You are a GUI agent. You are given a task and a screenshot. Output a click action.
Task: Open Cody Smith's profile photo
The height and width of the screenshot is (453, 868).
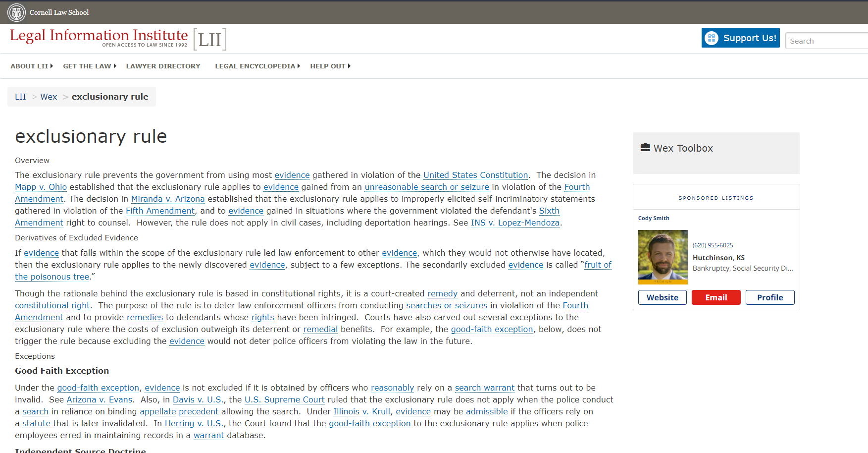663,257
